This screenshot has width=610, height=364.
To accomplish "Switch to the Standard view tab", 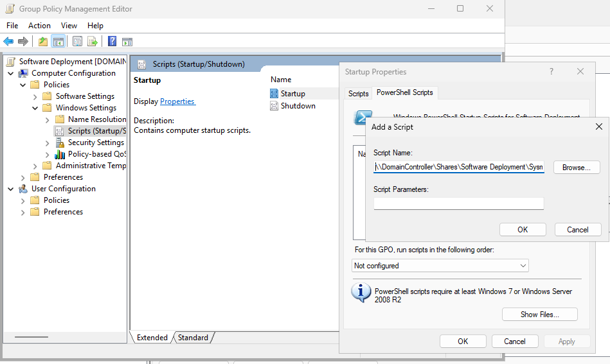I will coord(193,338).
